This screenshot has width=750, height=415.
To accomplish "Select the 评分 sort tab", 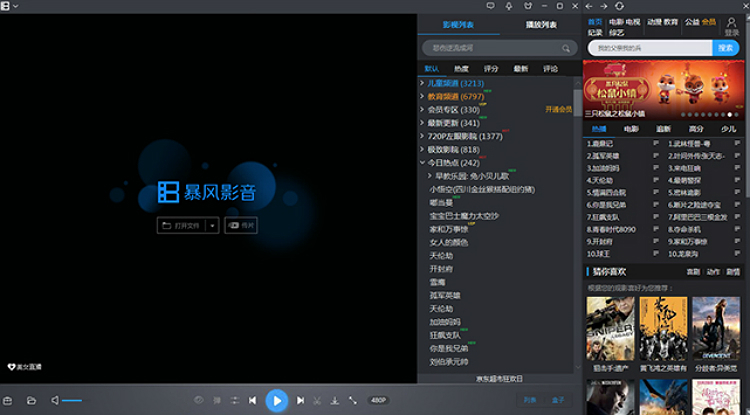I will (x=491, y=68).
